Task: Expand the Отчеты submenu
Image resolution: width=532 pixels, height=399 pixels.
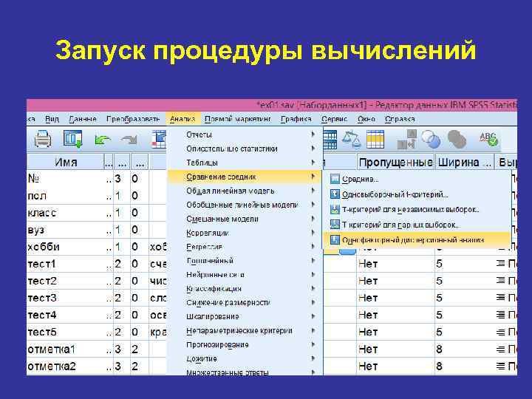Action: point(245,134)
